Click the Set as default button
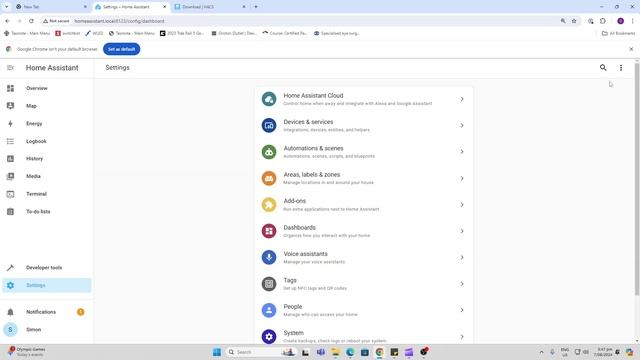Screen dimensions: 640x360 click(122, 49)
